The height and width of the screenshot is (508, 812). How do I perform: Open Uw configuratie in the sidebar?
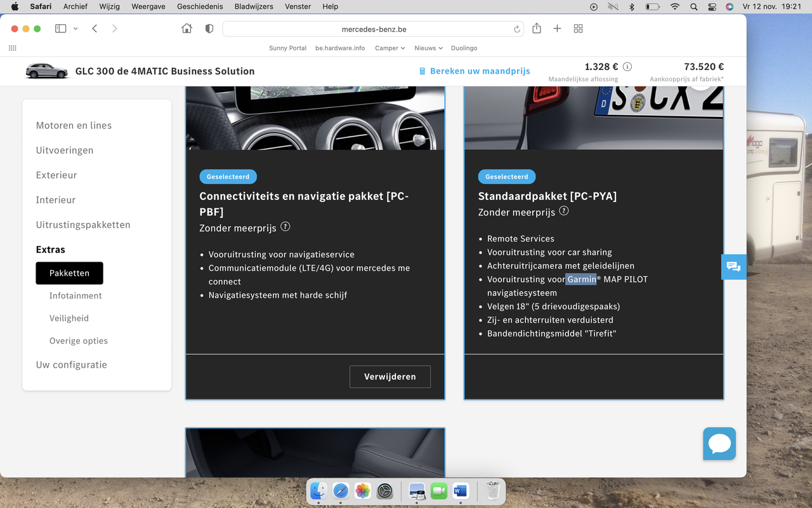coord(72,365)
